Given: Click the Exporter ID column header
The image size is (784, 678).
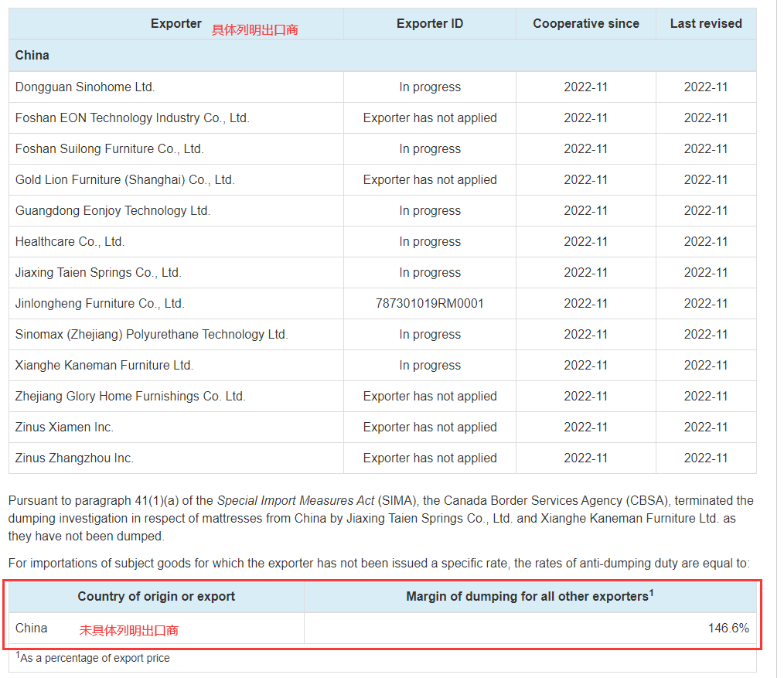Looking at the screenshot, I should click(x=430, y=24).
